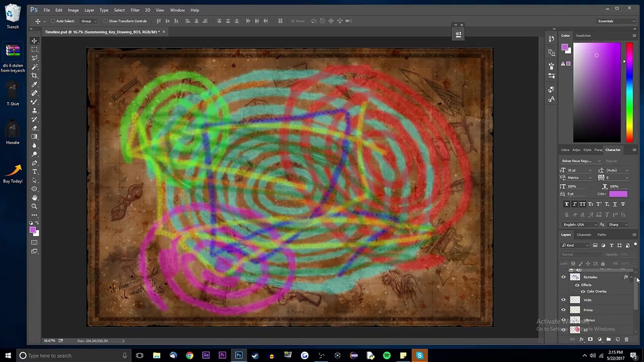Switch to the Channels tab

click(x=584, y=235)
